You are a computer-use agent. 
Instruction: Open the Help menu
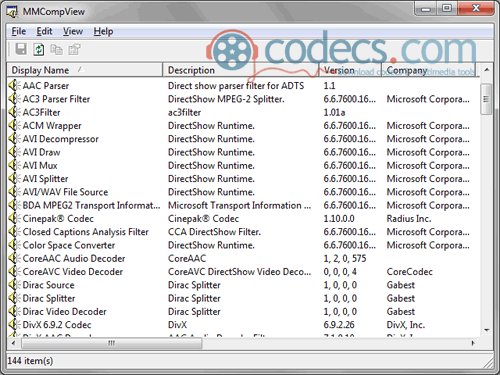(103, 31)
